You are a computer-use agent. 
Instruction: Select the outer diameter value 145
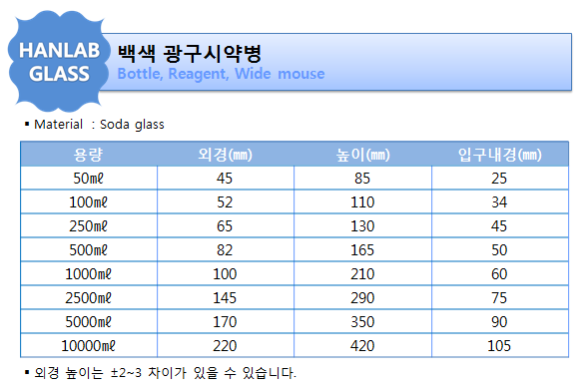coord(225,298)
